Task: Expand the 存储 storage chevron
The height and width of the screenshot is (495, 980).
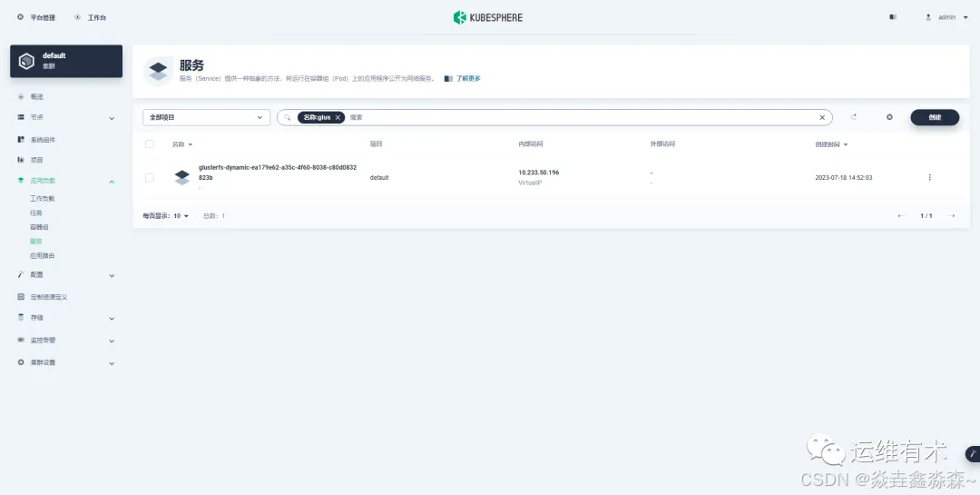Action: point(112,319)
